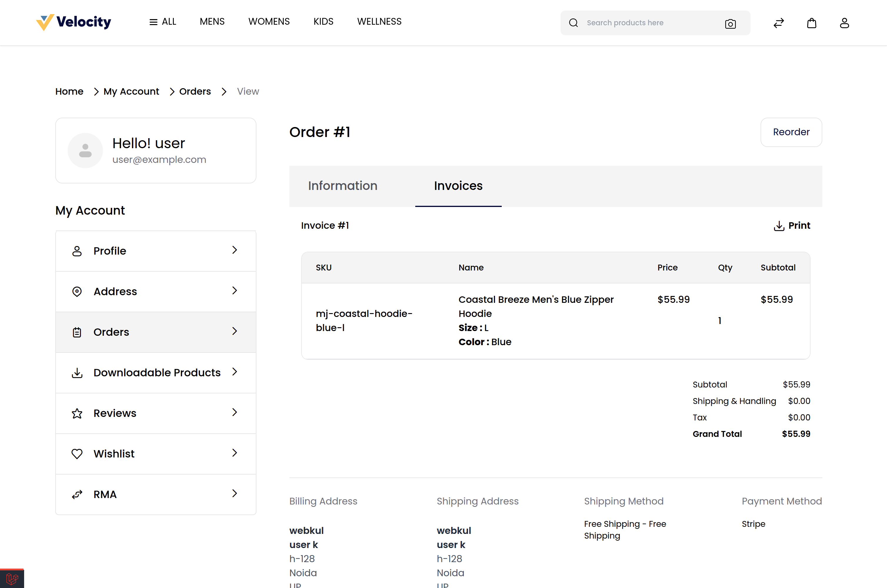Open the MENS category
Screen dimensions: 887x588
(212, 22)
